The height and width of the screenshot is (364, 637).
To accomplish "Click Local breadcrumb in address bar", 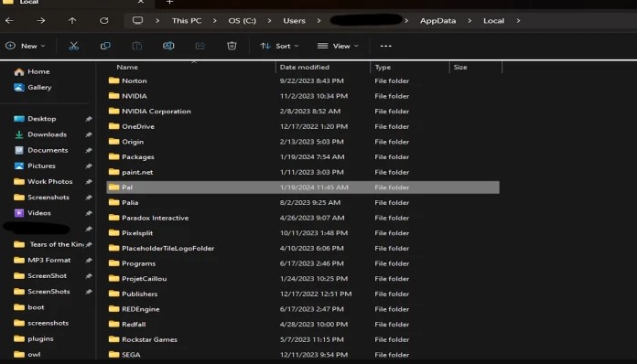I will point(493,21).
